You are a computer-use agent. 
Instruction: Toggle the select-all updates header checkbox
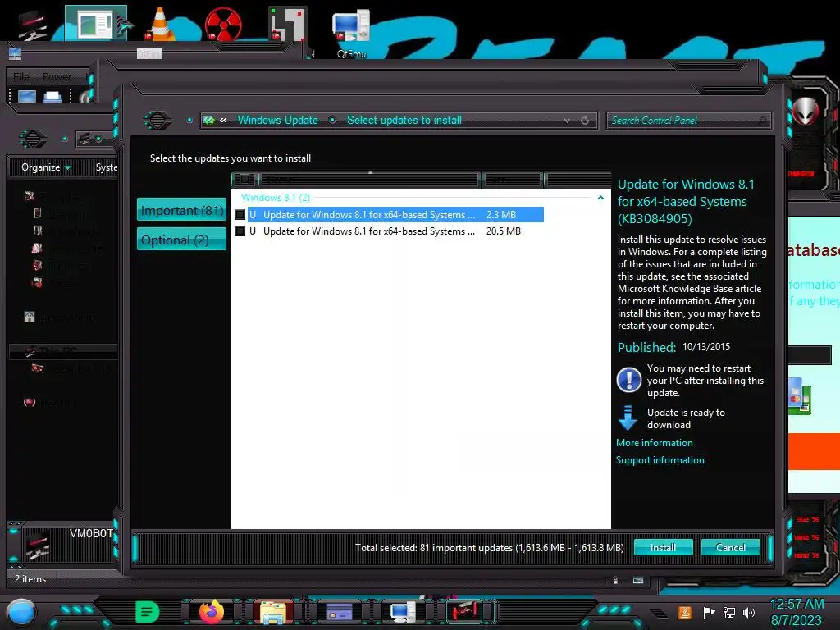tap(244, 180)
